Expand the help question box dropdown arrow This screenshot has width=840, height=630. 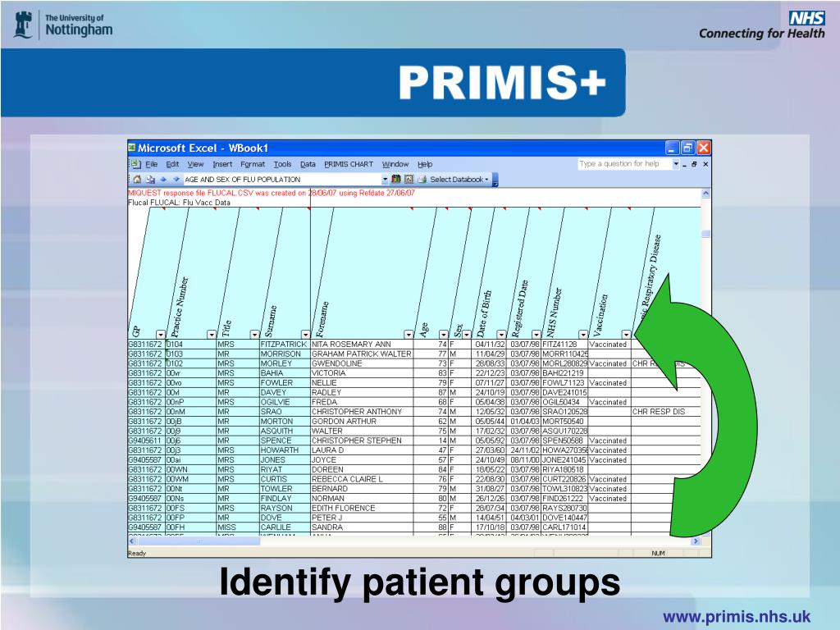676,164
